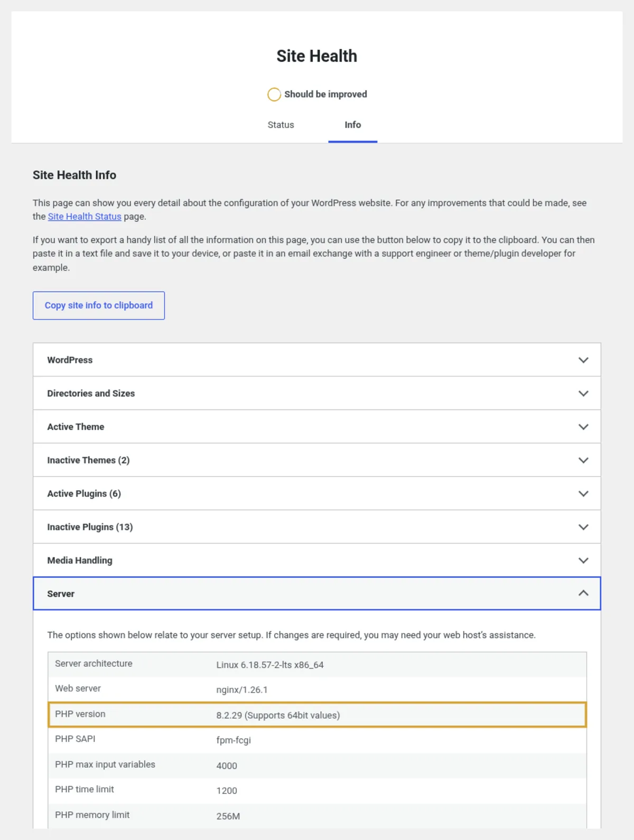Collapse the Server section
The width and height of the screenshot is (634, 840).
tap(317, 593)
